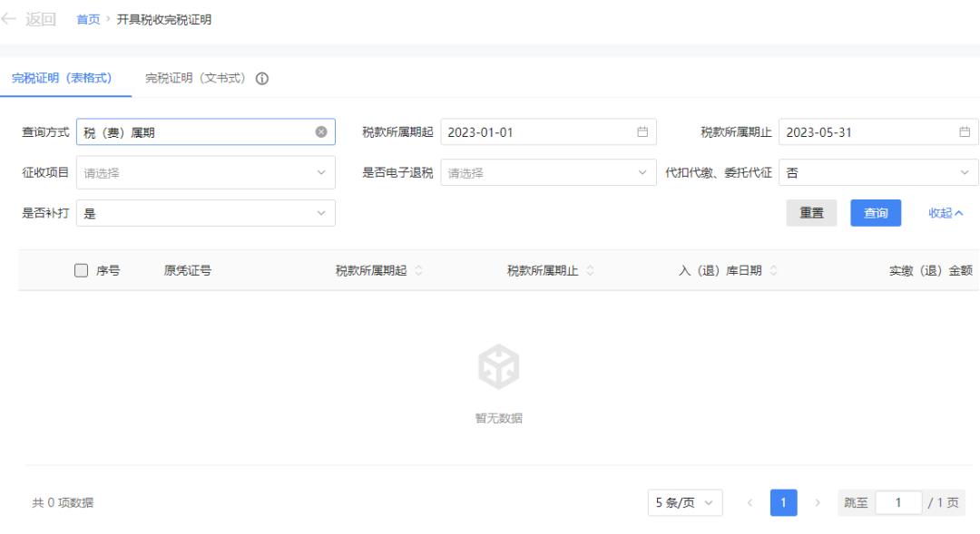Tick the select-all checkbox beside 序号
The width and height of the screenshot is (980, 534).
tap(81, 270)
